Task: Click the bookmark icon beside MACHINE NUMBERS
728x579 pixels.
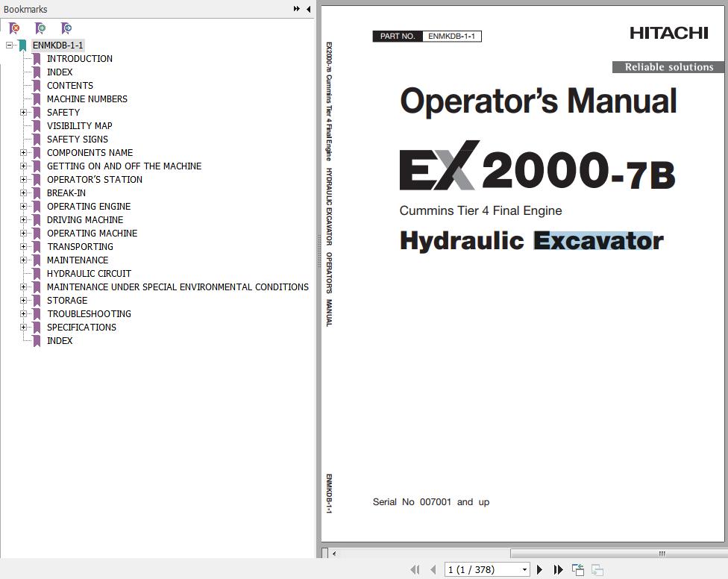Action: pos(37,99)
